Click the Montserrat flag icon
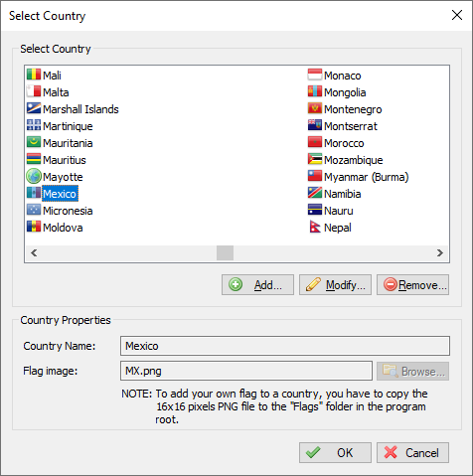This screenshot has width=473, height=476. click(x=315, y=125)
